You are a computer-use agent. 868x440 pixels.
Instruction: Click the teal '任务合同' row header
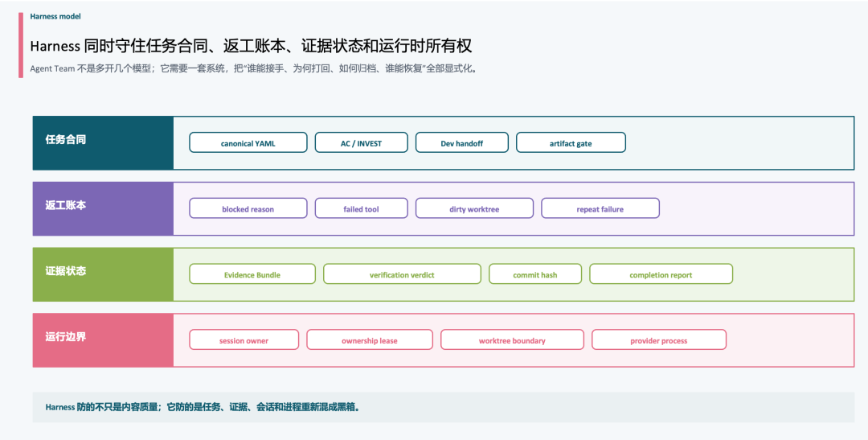click(x=103, y=143)
